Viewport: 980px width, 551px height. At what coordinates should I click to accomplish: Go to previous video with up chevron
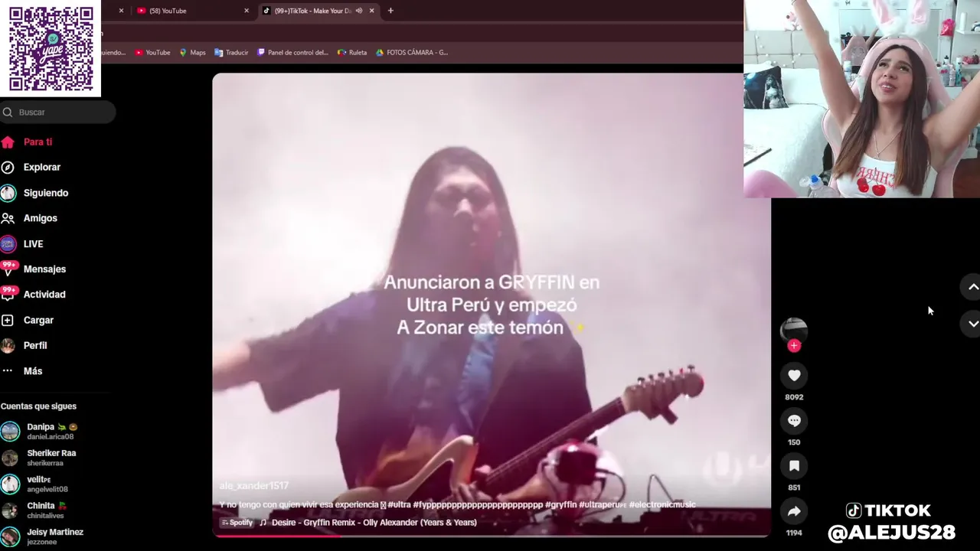coord(973,287)
